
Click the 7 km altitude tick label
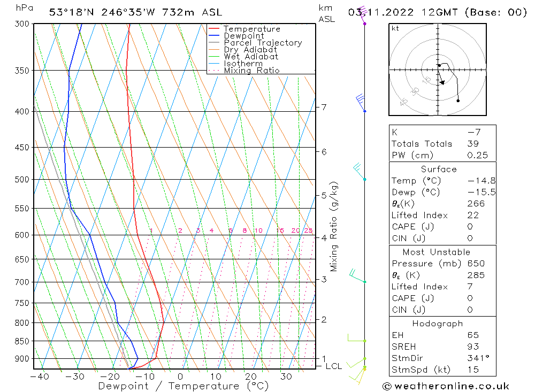coord(324,107)
